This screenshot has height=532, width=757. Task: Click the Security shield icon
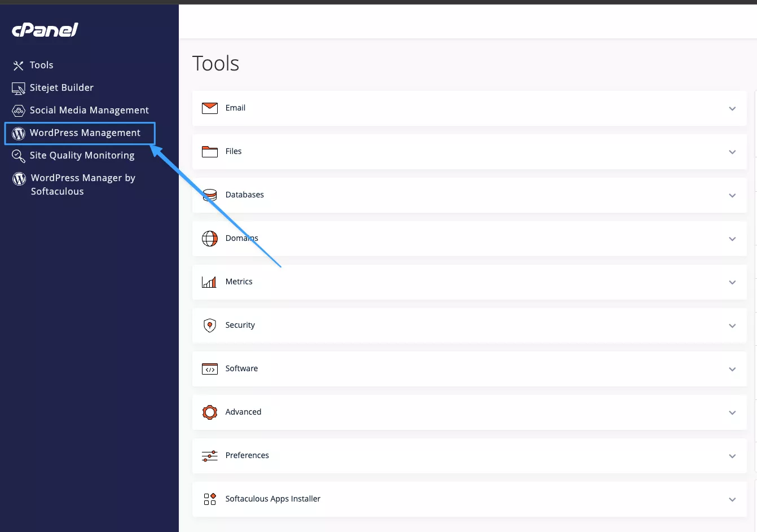pyautogui.click(x=209, y=325)
